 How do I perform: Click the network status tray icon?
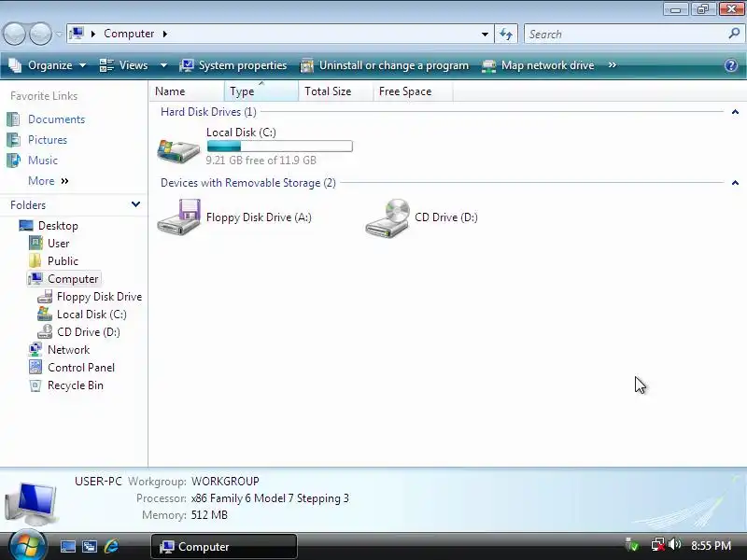click(x=658, y=545)
